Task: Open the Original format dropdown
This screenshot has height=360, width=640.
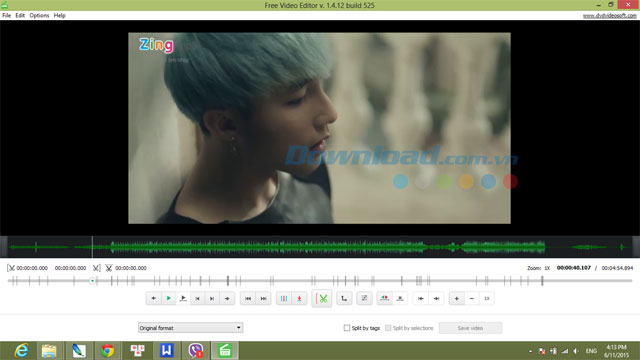Action: tap(190, 328)
